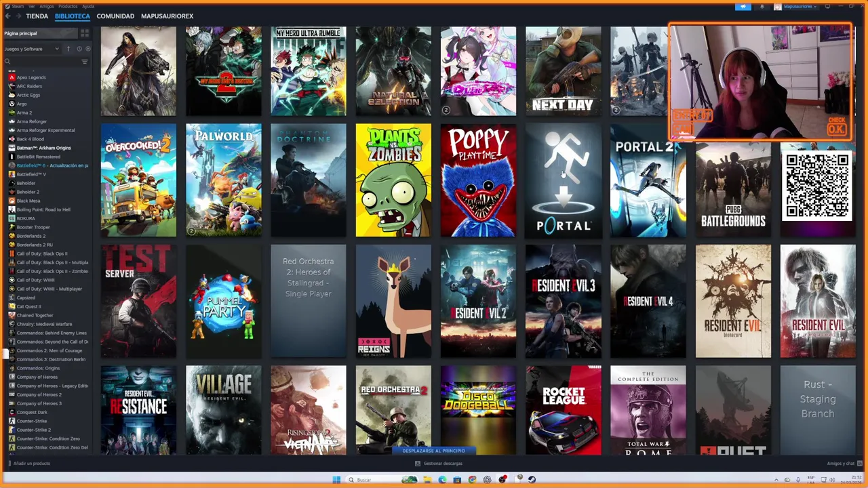The height and width of the screenshot is (488, 868).
Task: Select the Disco Dodgeball cover
Action: (478, 410)
